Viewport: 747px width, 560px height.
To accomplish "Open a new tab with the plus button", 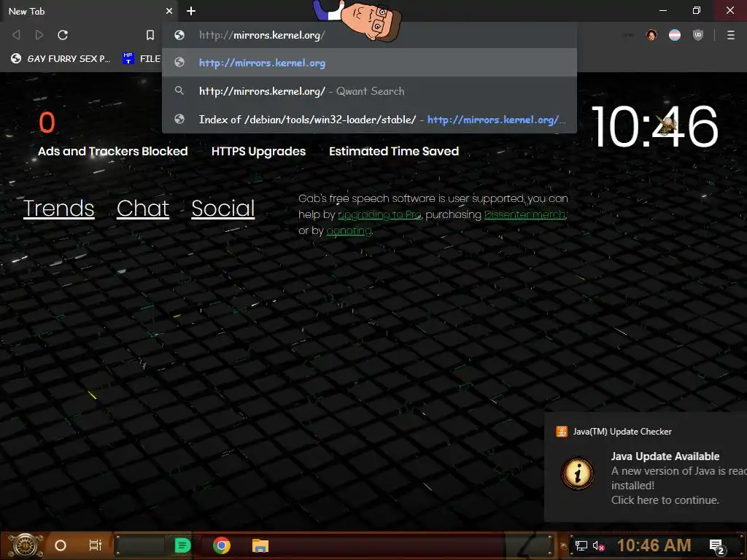I will pyautogui.click(x=191, y=11).
